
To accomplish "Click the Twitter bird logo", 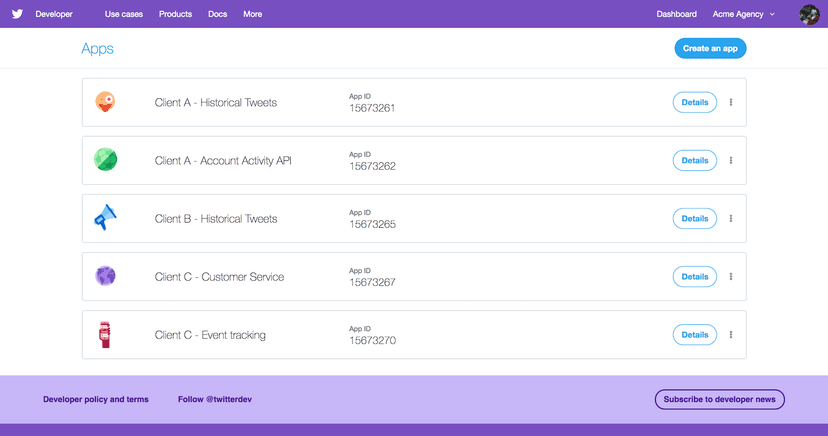I will pos(17,14).
